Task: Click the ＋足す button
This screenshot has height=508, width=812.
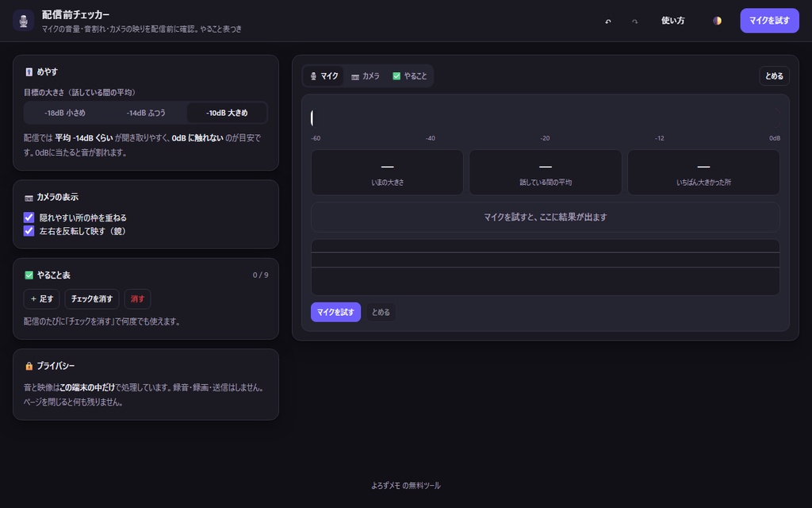Action: click(41, 299)
